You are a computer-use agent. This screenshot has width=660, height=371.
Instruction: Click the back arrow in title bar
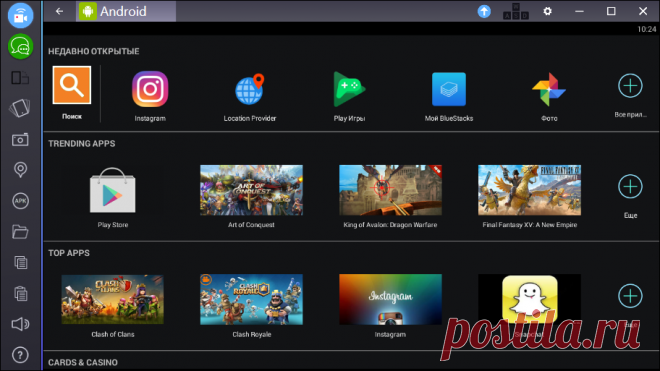(x=59, y=11)
